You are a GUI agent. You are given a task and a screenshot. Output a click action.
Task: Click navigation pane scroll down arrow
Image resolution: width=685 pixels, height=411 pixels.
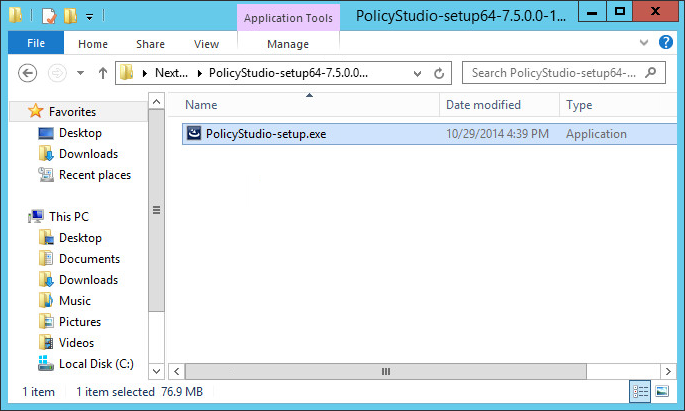pos(156,371)
